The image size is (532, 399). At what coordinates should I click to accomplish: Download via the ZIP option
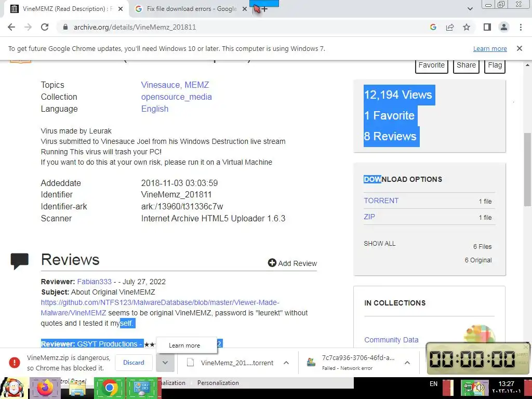pos(369,217)
